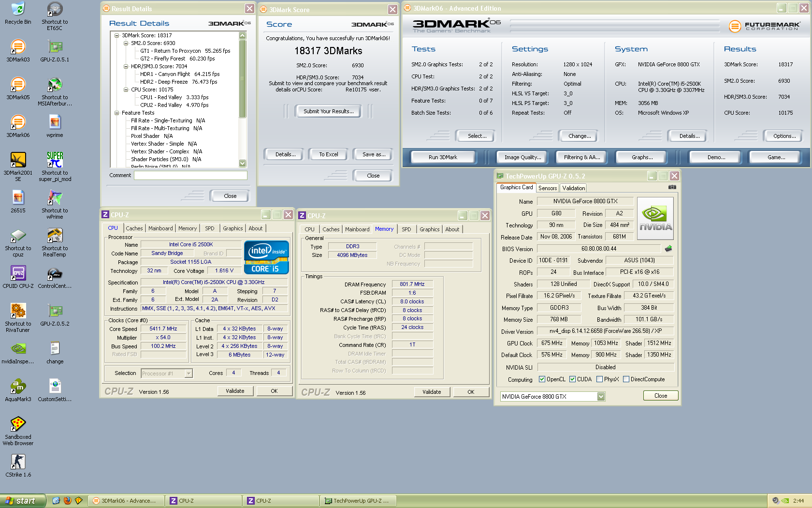812x508 pixels.
Task: Click the Graphs button in 3DMark06
Action: pyautogui.click(x=642, y=157)
